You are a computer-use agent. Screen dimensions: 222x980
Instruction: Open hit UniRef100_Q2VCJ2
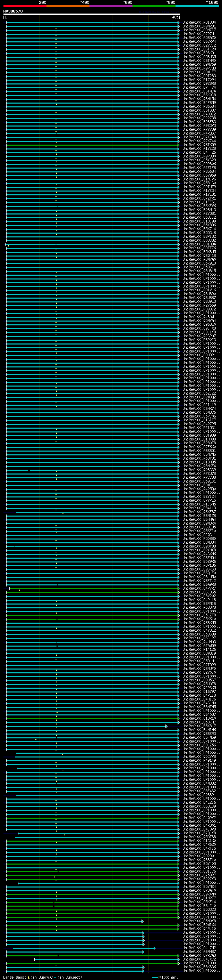pyautogui.click(x=199, y=45)
